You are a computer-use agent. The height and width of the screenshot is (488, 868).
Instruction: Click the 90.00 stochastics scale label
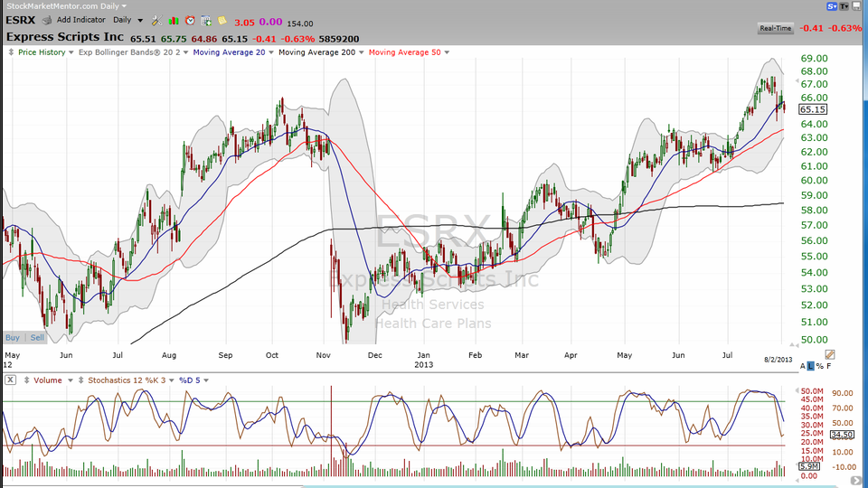coord(842,393)
